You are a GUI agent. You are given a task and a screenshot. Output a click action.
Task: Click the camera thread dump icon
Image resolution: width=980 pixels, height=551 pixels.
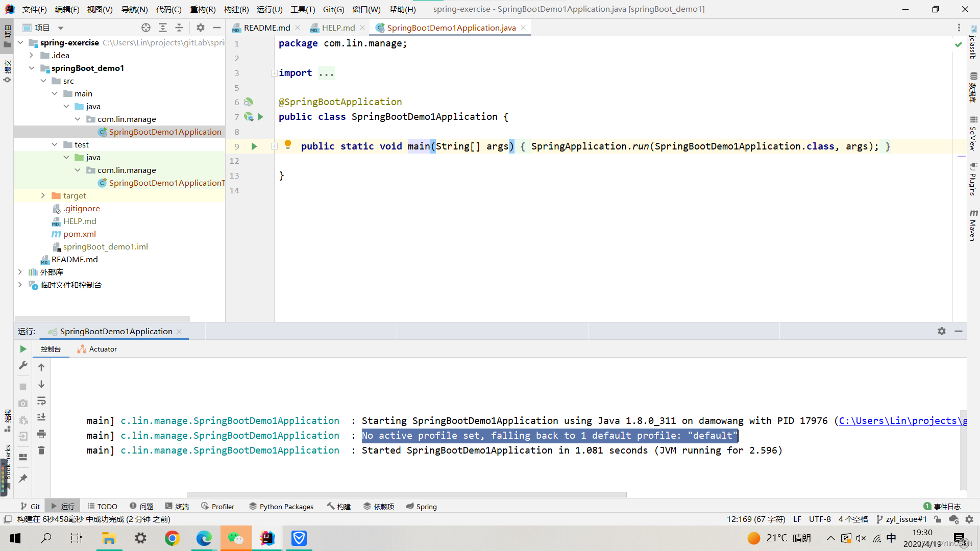[x=23, y=403]
